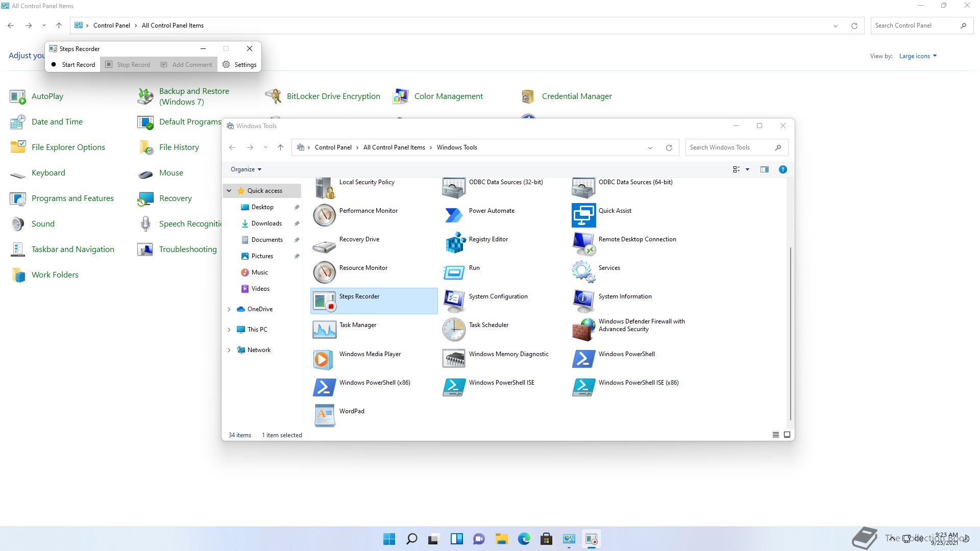Image resolution: width=980 pixels, height=551 pixels.
Task: Open Local Security Policy icon
Action: click(x=324, y=188)
